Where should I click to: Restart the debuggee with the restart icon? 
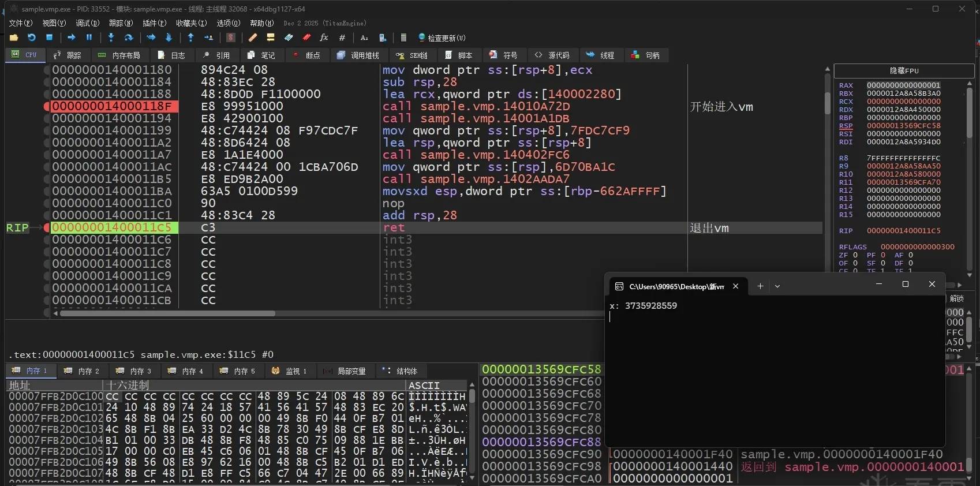point(32,38)
